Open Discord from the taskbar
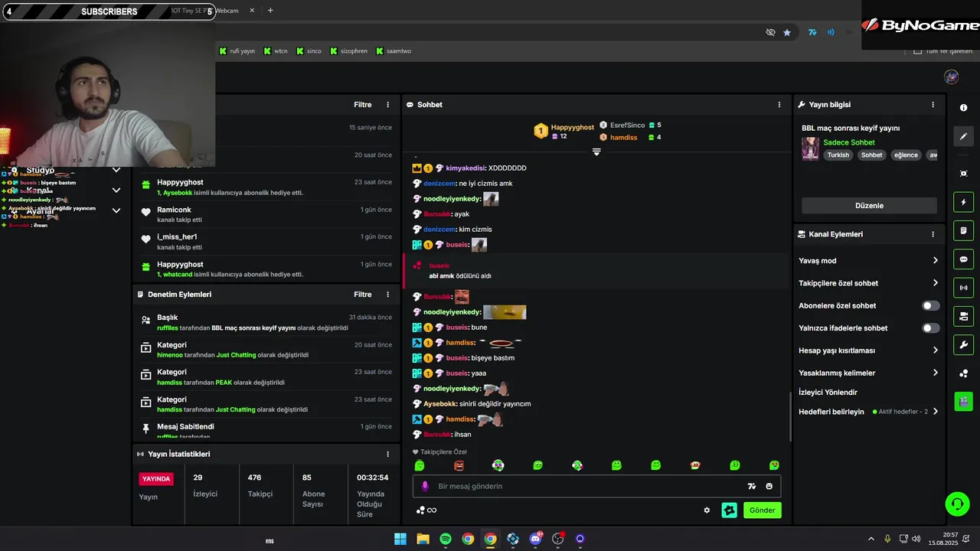The image size is (980, 551). (x=535, y=539)
